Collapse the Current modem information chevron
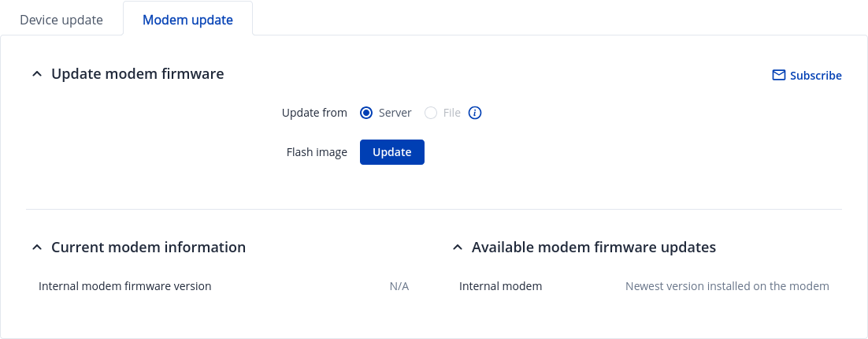868x339 pixels. pos(36,248)
